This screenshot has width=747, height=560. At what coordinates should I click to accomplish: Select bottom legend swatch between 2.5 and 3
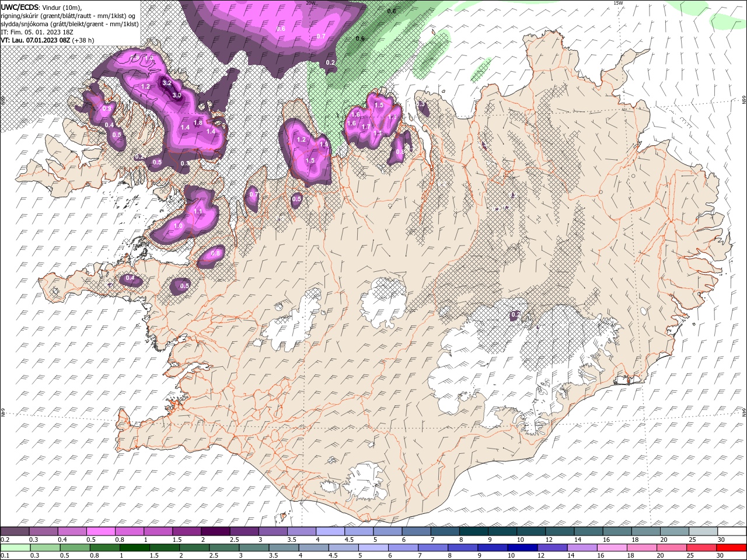[x=224, y=547]
